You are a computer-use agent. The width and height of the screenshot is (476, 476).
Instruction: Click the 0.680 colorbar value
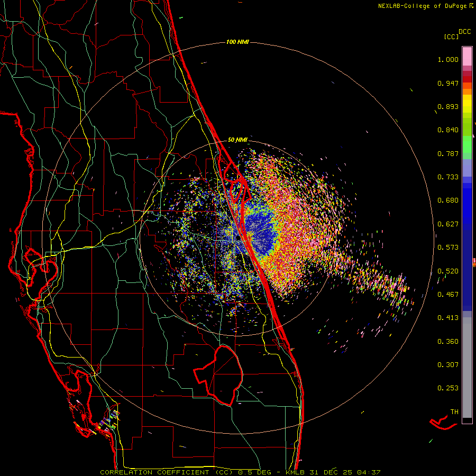tap(448, 200)
